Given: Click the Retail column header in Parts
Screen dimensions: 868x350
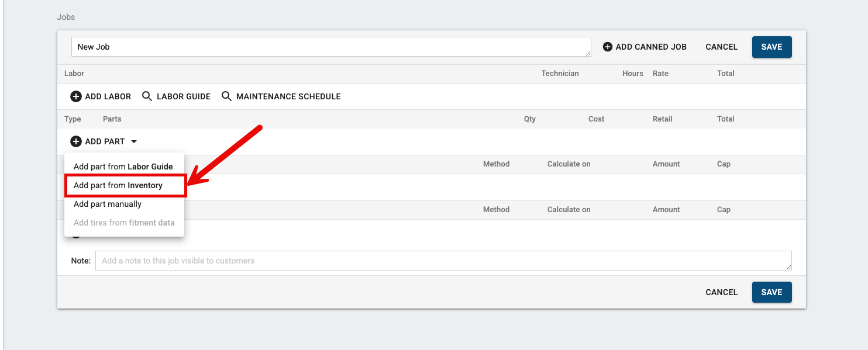Looking at the screenshot, I should click(662, 119).
